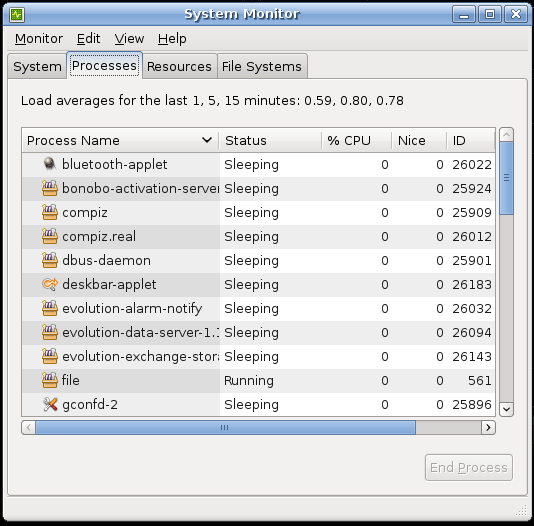
Task: Open the Monitor menu
Action: pyautogui.click(x=39, y=39)
